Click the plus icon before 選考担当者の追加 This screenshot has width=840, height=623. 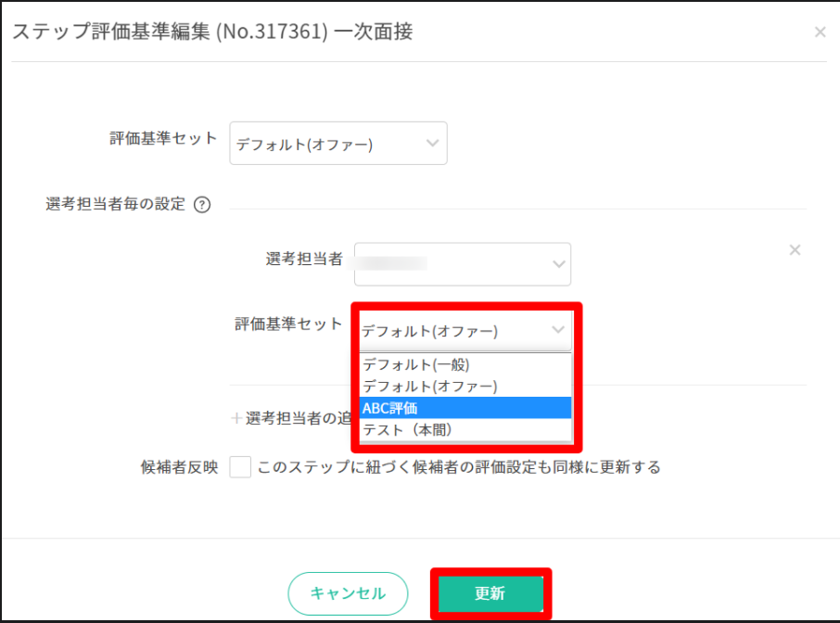pos(235,418)
